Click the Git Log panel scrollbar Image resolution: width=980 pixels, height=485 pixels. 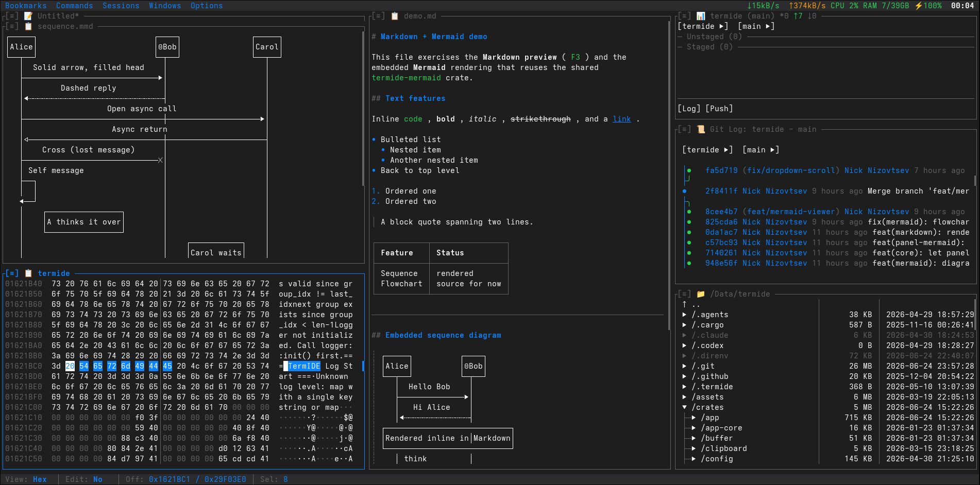(975, 180)
